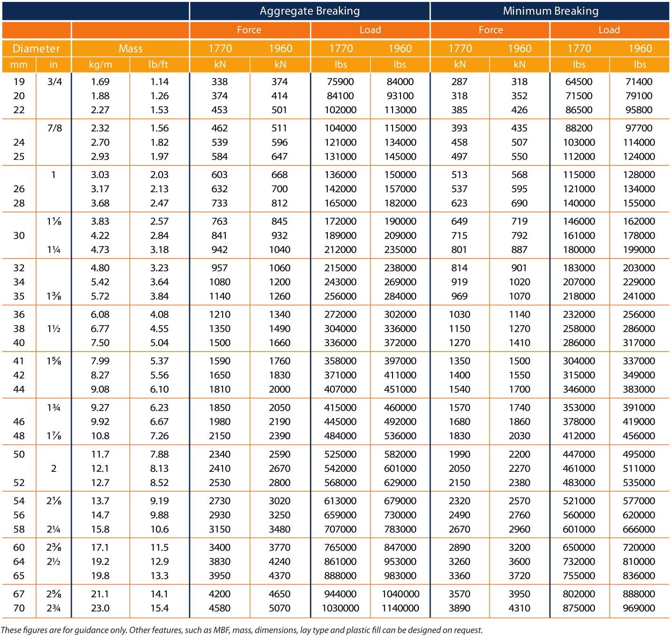672x640 pixels.
Task: Select the 19 mm diameter cell
Action: (x=19, y=82)
